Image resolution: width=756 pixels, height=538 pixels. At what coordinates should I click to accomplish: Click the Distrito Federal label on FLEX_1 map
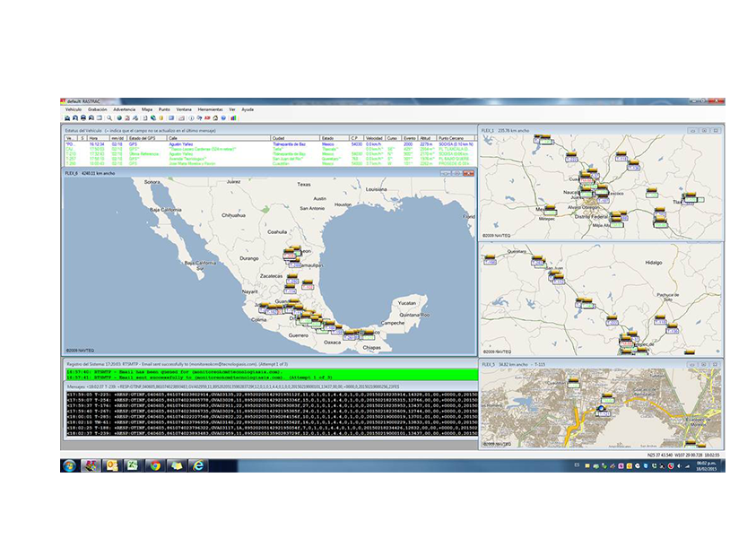592,217
